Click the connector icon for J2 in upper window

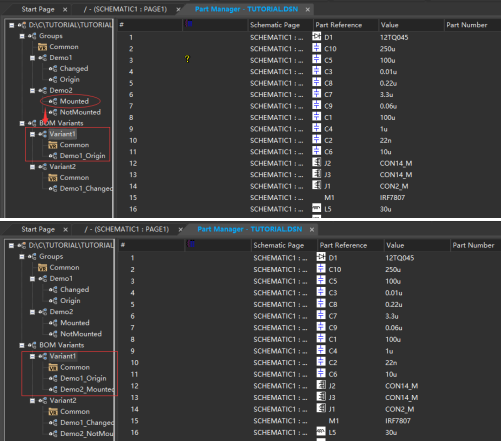point(317,162)
